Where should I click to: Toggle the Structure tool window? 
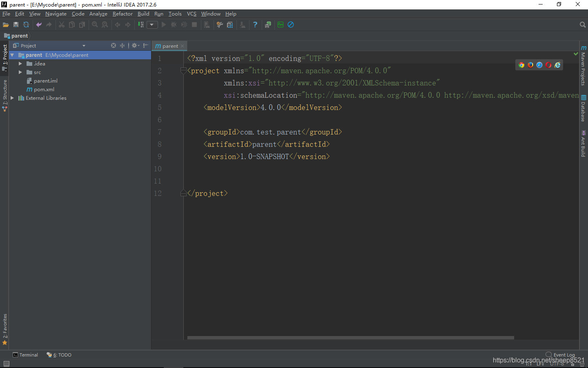click(x=4, y=95)
